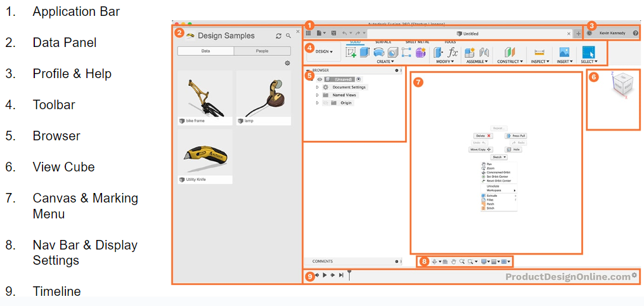This screenshot has width=644, height=306.
Task: Choose Press Pull in marking menu
Action: [516, 135]
